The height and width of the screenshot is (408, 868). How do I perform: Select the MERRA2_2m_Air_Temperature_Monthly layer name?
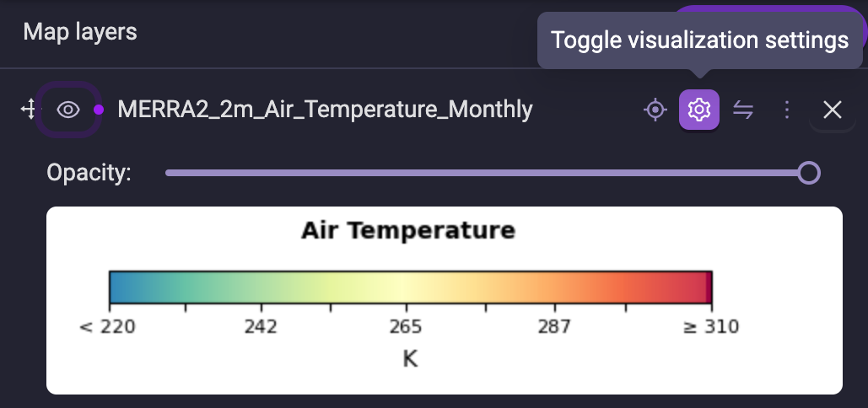(325, 110)
